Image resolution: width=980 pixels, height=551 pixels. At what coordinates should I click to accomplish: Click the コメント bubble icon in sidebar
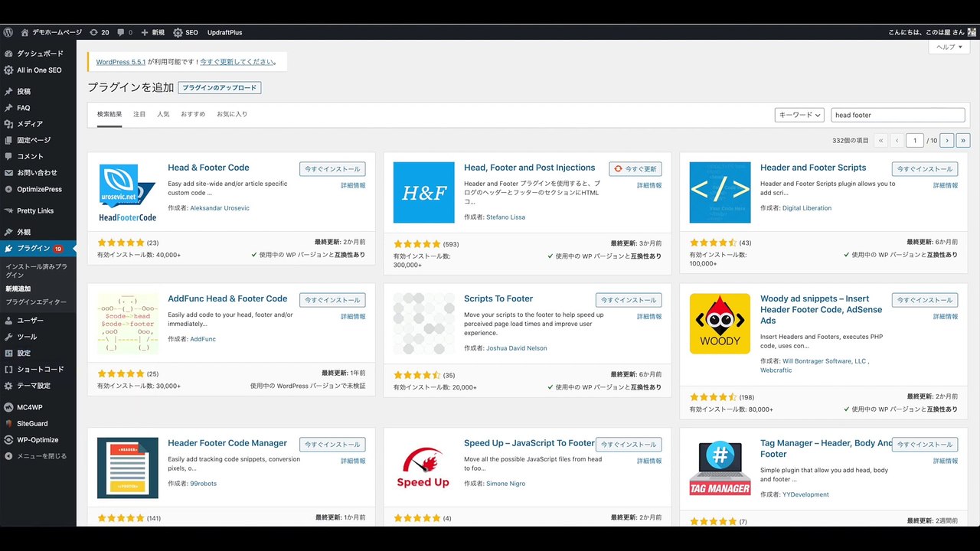(x=8, y=156)
